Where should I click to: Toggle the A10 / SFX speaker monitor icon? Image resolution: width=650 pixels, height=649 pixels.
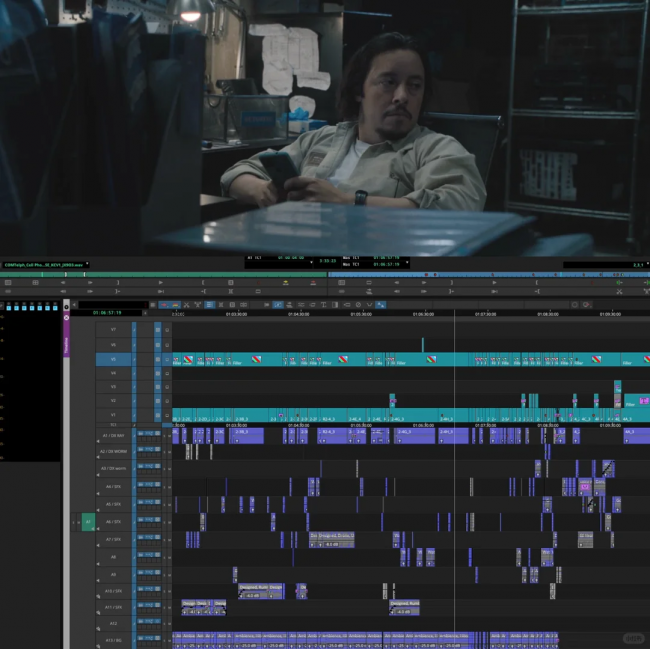pos(98,596)
